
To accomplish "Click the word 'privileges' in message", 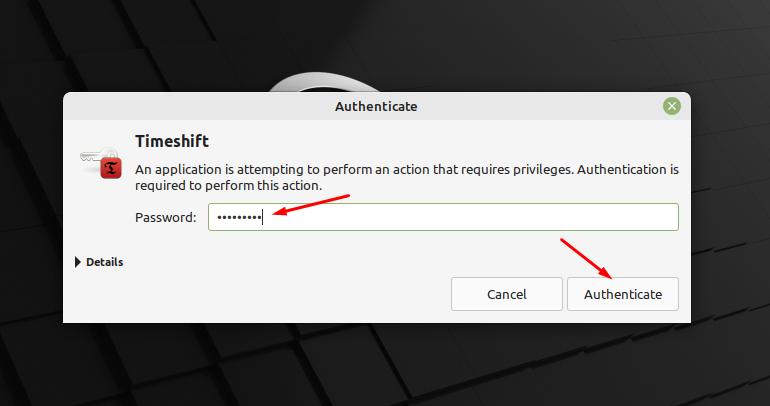I will pyautogui.click(x=543, y=170).
